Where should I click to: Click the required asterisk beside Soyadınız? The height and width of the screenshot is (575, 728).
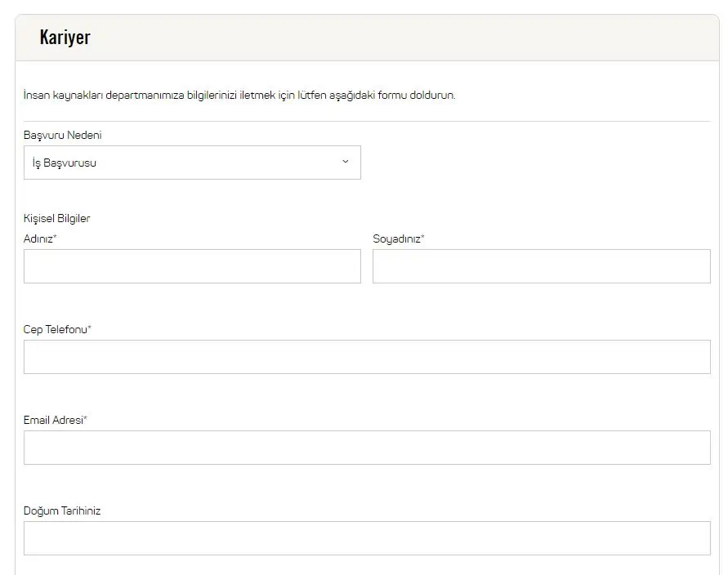click(422, 238)
